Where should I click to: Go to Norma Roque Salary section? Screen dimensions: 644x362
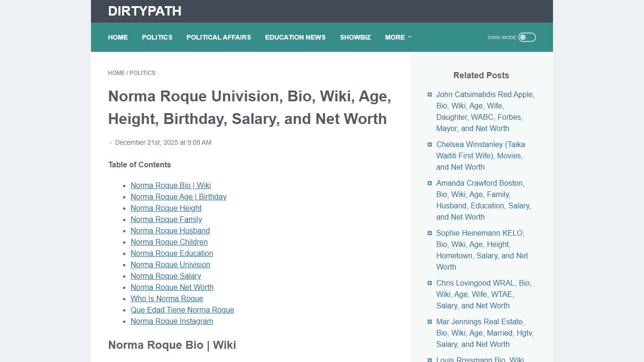166,276
